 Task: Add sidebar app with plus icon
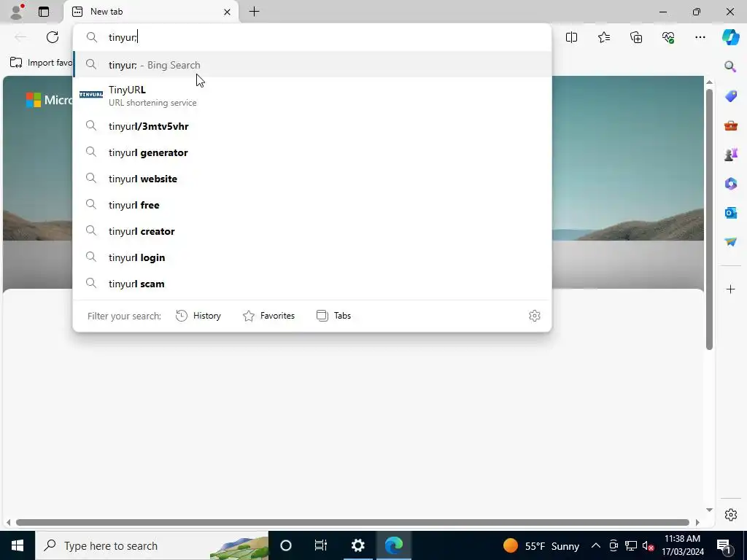pyautogui.click(x=730, y=289)
